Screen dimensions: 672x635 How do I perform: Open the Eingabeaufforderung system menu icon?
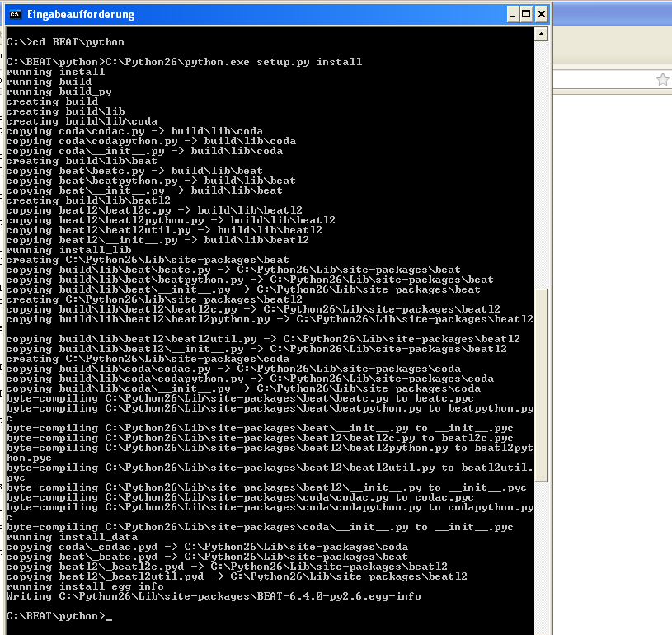15,14
